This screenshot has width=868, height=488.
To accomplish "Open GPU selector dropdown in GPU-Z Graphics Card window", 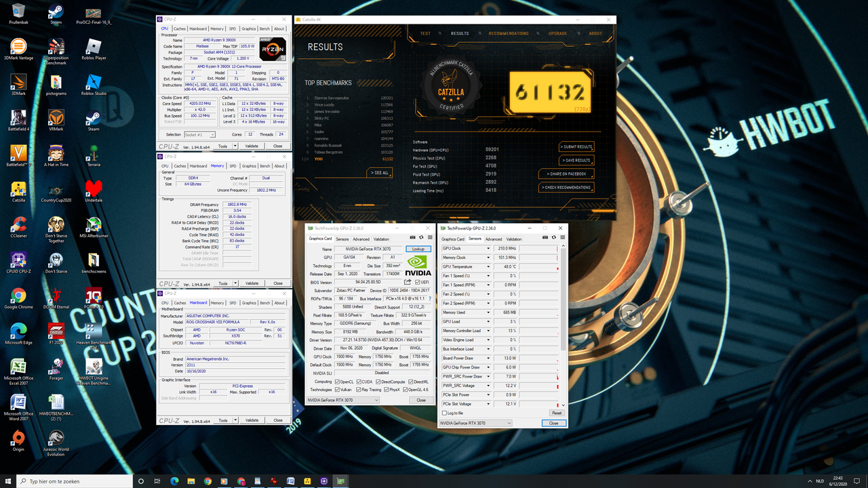I will click(342, 400).
